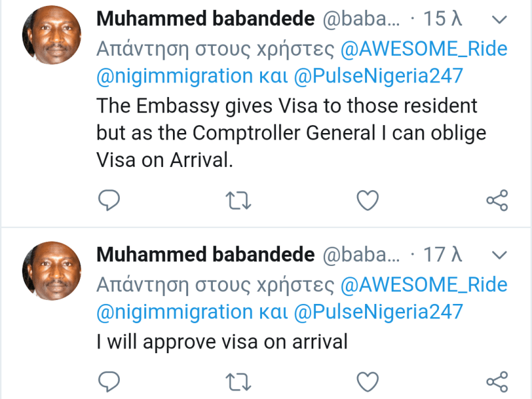
Task: Click the retweet icon on the first tweet
Action: click(238, 199)
